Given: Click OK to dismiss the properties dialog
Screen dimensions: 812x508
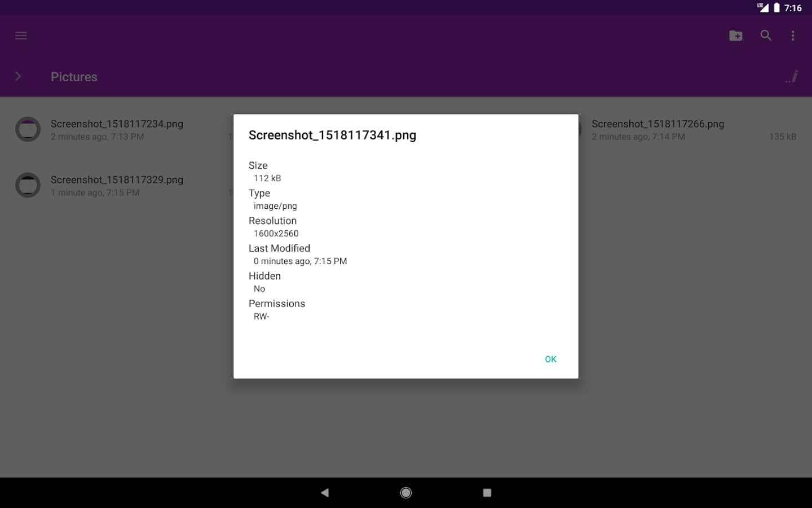Looking at the screenshot, I should [550, 359].
